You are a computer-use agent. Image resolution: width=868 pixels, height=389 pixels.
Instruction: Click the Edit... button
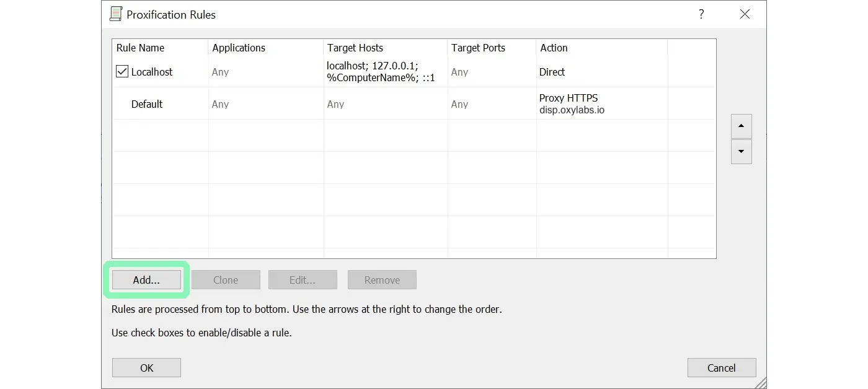pyautogui.click(x=303, y=280)
